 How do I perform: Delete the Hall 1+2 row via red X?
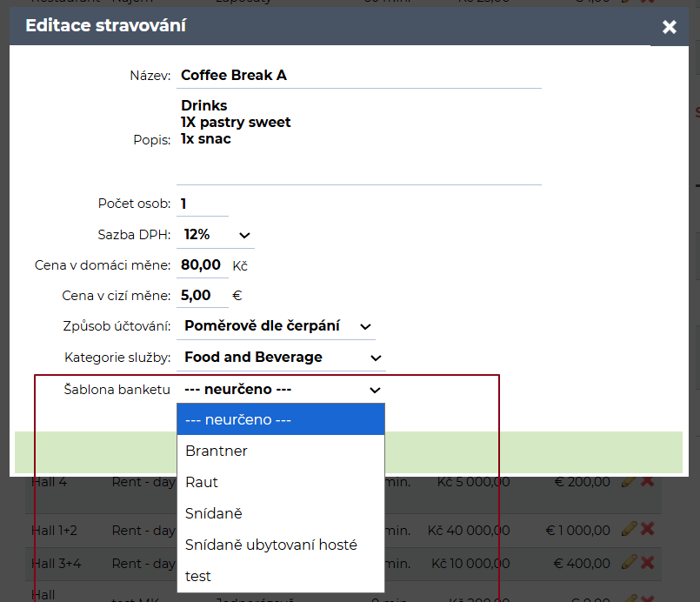click(x=647, y=529)
